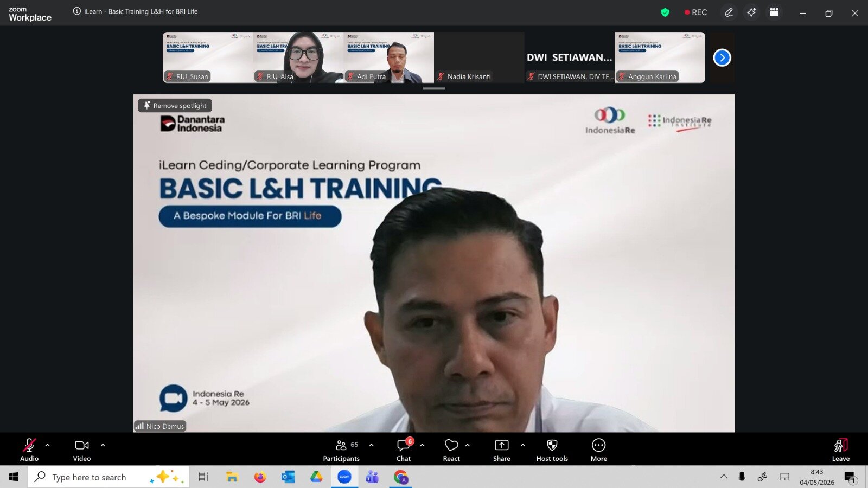Viewport: 868px width, 488px height.
Task: Expand the Share options arrow
Action: tap(522, 445)
